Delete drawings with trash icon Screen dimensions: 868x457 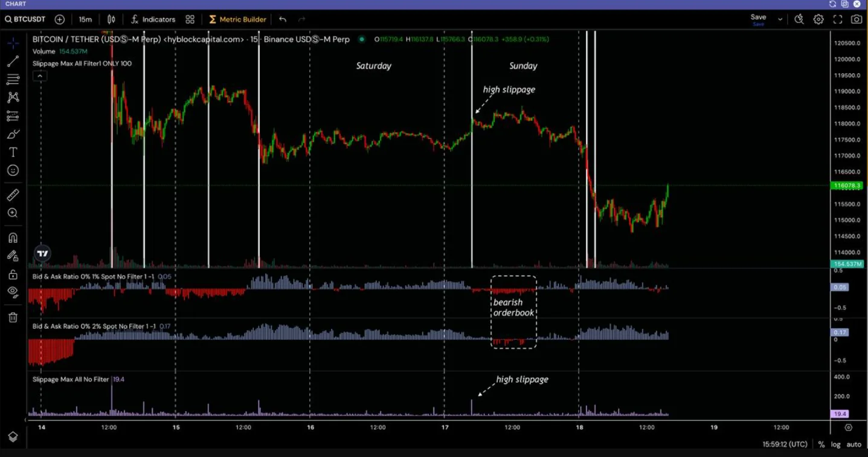[13, 317]
